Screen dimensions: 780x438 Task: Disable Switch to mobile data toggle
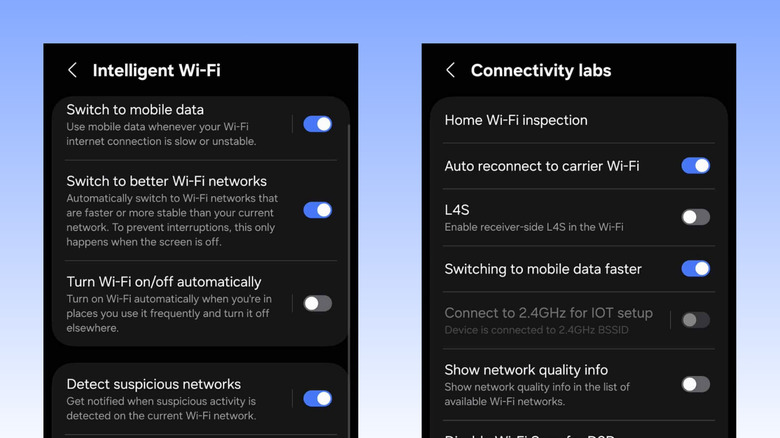click(317, 124)
